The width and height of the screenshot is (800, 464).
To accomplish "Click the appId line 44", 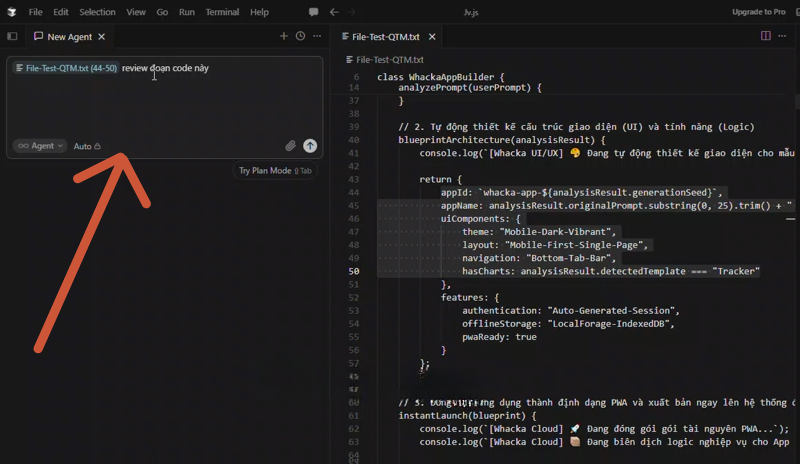I will click(582, 192).
